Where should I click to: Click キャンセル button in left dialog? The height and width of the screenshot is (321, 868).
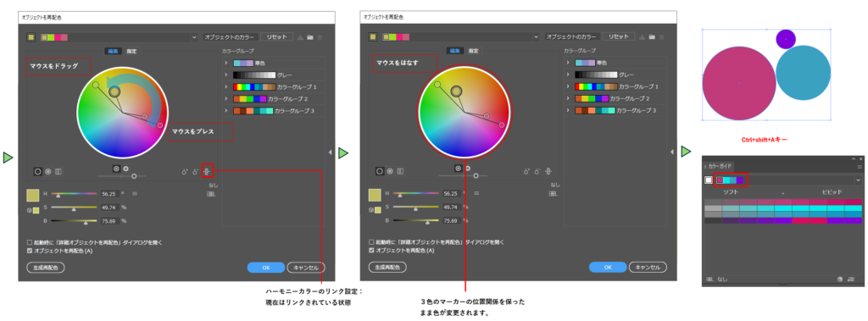point(306,268)
